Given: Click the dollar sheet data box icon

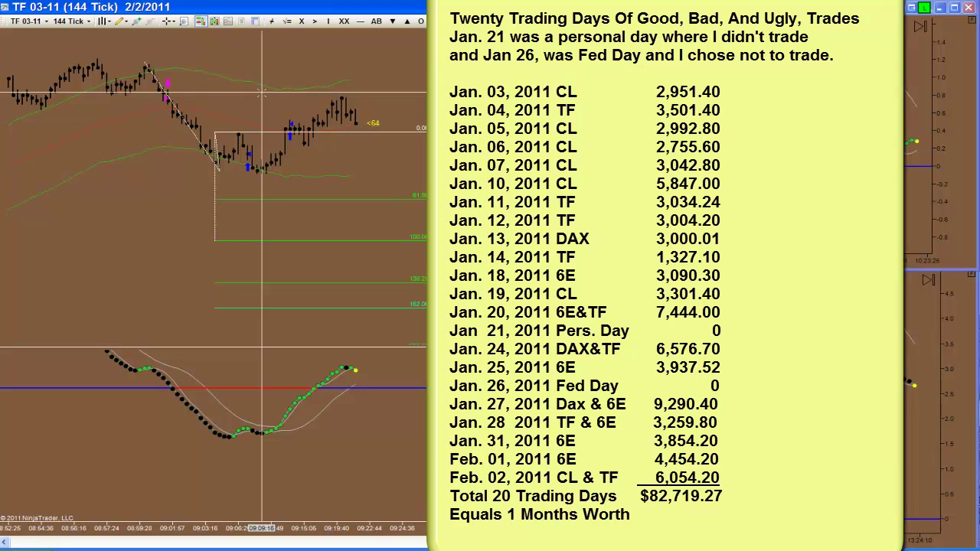Looking at the screenshot, I should [242, 21].
